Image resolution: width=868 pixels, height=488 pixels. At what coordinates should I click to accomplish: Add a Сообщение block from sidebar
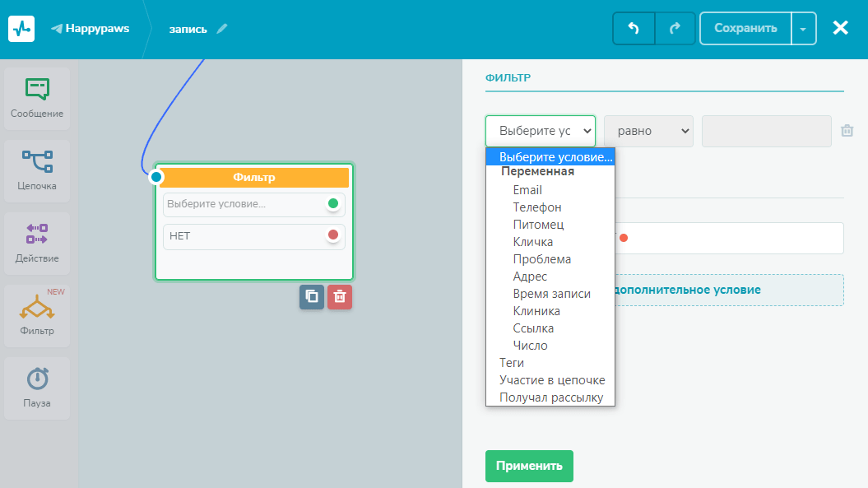(37, 98)
